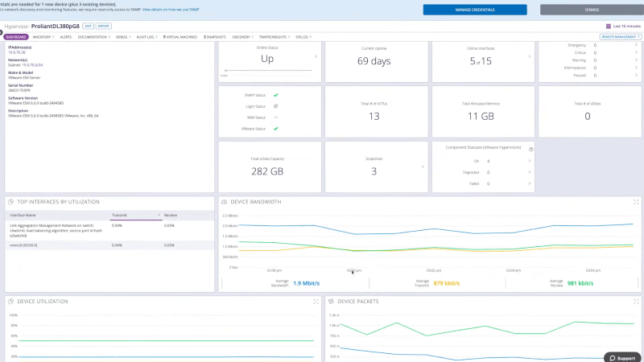The image size is (644, 362).
Task: Open the Last 10 minutes time range
Action: click(x=626, y=27)
